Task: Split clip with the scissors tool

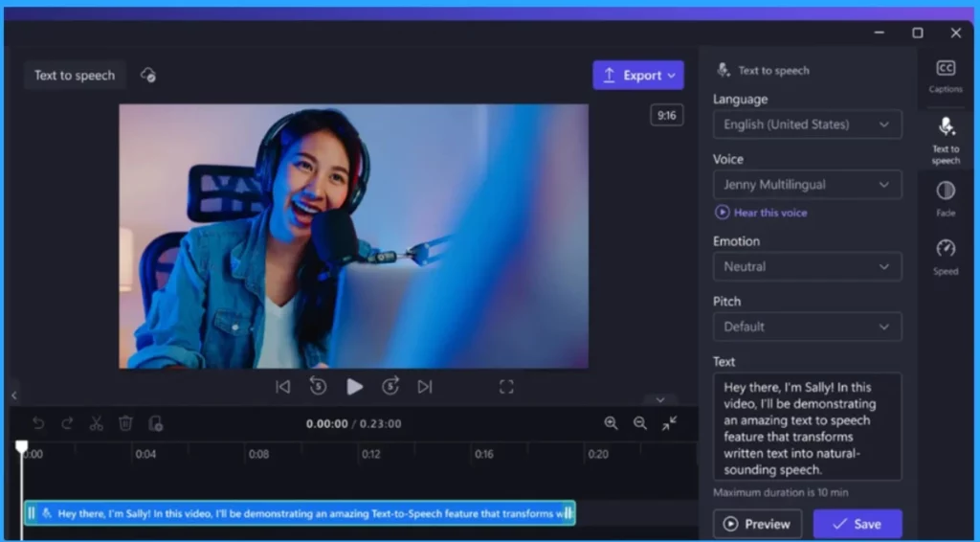Action: (97, 423)
